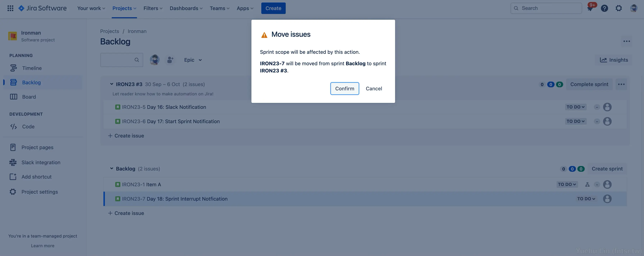Open the help question mark icon
The width and height of the screenshot is (644, 256).
tap(604, 8)
